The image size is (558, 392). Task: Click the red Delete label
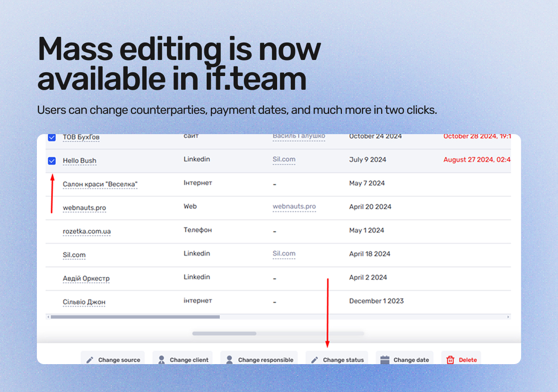[468, 360]
